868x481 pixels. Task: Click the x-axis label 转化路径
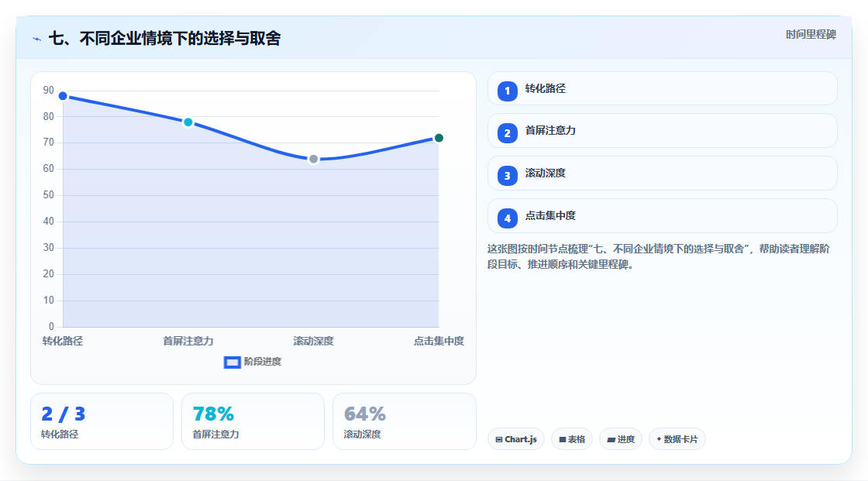point(63,341)
